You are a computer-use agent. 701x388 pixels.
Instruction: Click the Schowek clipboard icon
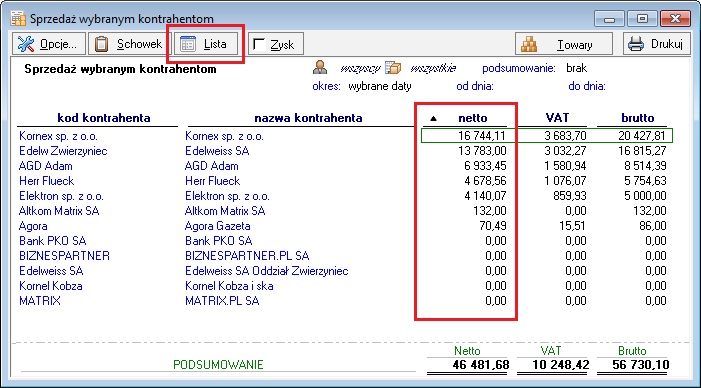102,44
